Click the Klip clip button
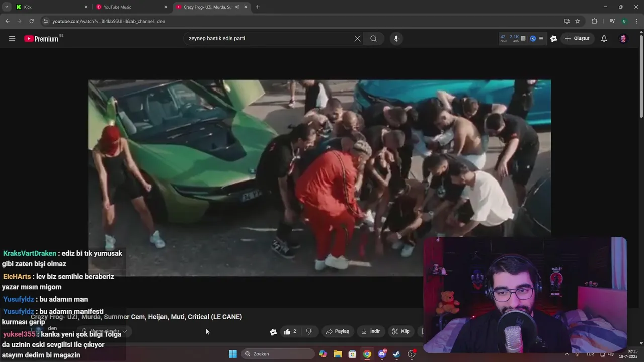Screen dimensions: 644x362 [401, 331]
